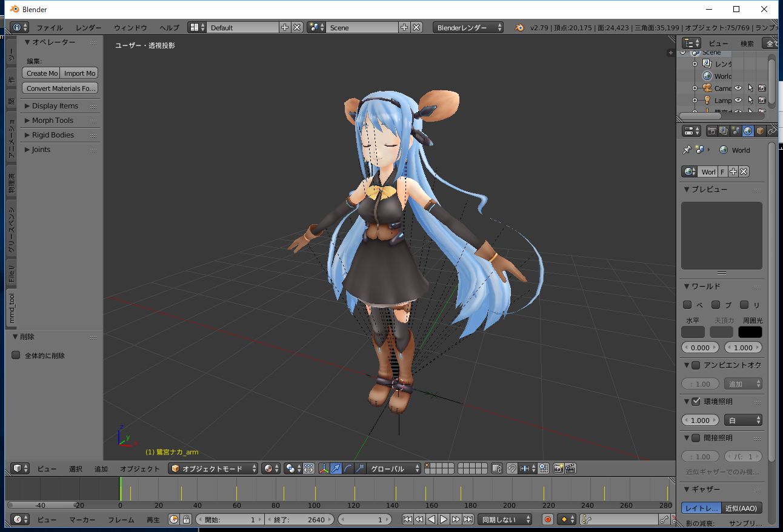Open the Scene properties tab icon
This screenshot has height=532, width=783.
point(736,131)
